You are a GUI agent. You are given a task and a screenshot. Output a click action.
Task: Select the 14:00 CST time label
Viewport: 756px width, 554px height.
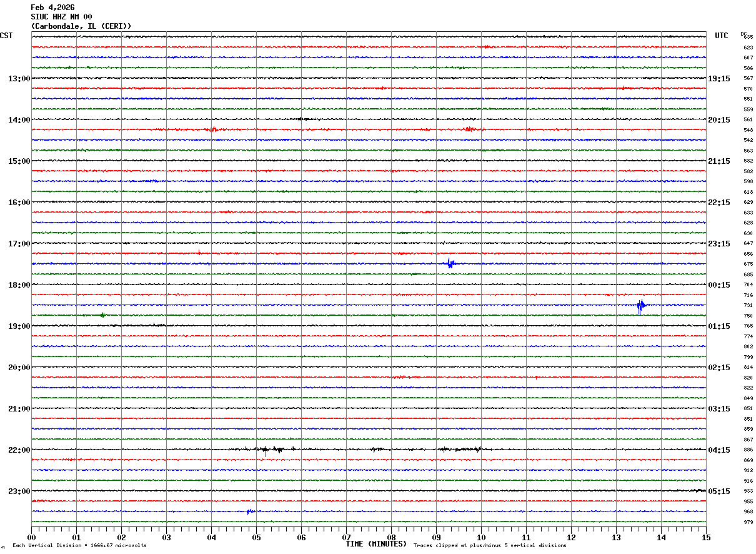(19, 119)
